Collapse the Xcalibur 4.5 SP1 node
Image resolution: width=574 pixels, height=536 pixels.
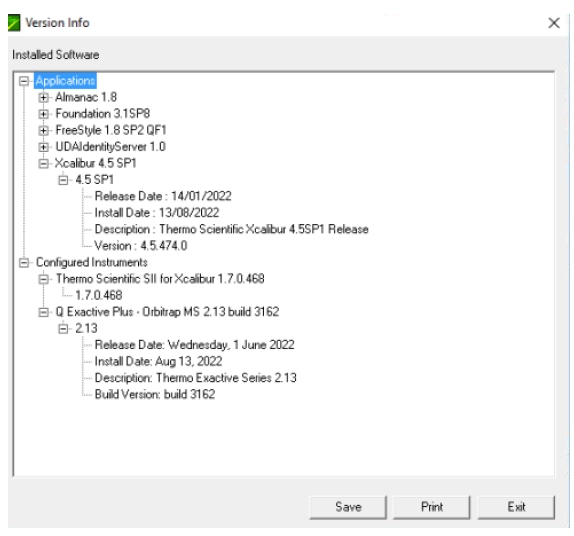pos(43,163)
